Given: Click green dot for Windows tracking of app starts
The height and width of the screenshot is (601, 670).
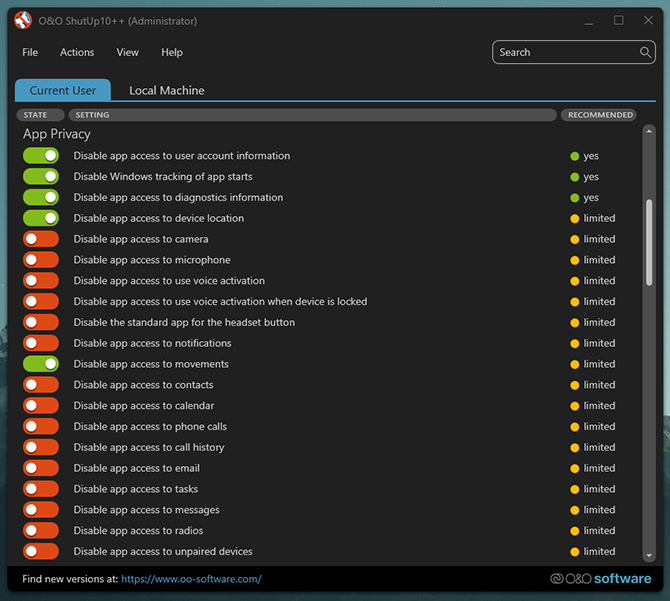Looking at the screenshot, I should [574, 177].
